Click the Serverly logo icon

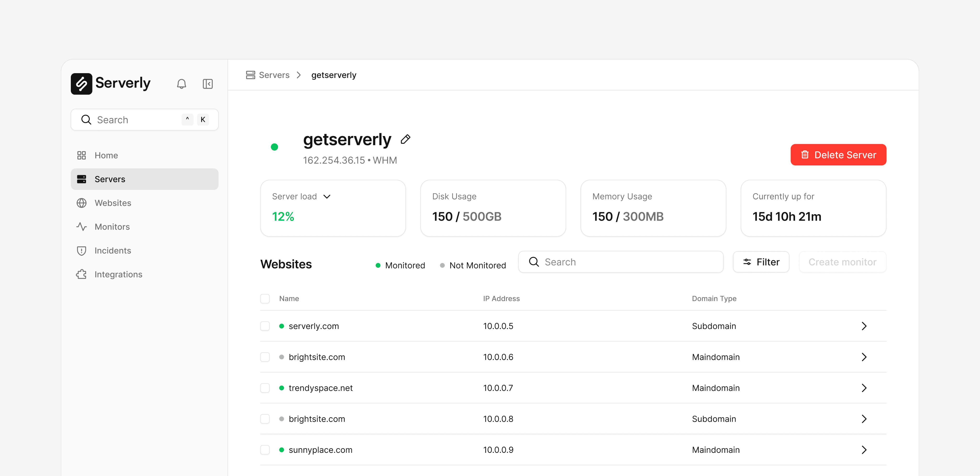coord(81,84)
